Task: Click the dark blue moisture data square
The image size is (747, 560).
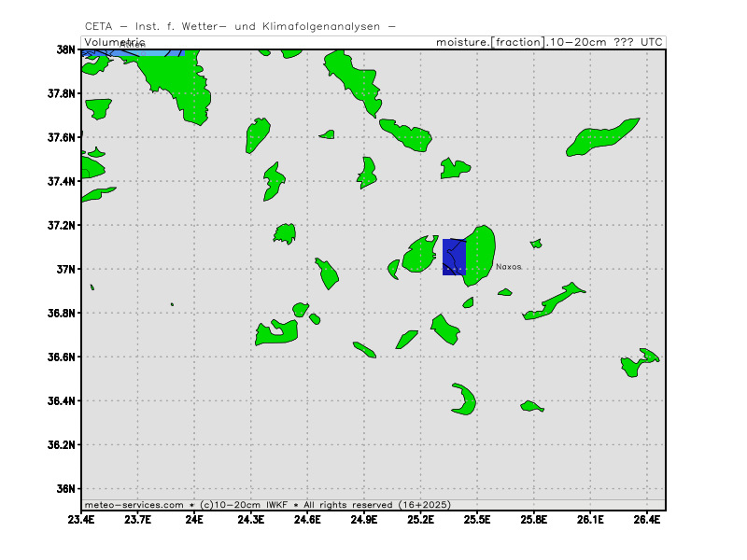Action: [454, 257]
